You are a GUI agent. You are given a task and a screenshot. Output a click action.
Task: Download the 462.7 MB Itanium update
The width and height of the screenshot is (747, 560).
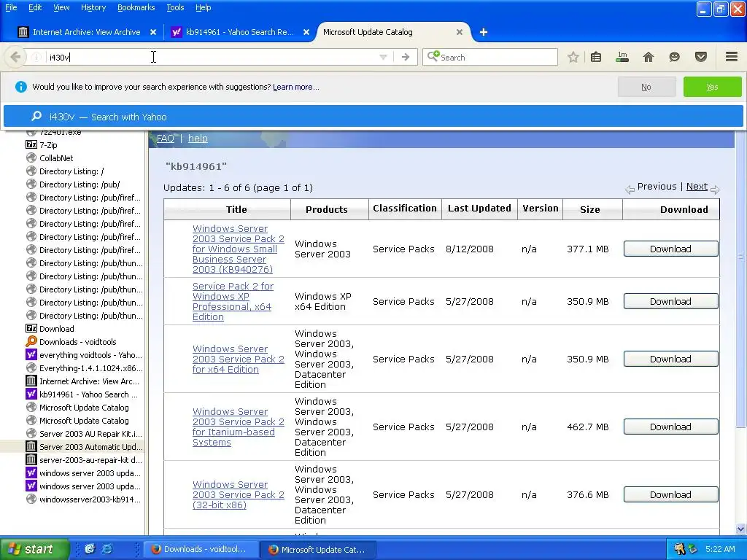671,427
